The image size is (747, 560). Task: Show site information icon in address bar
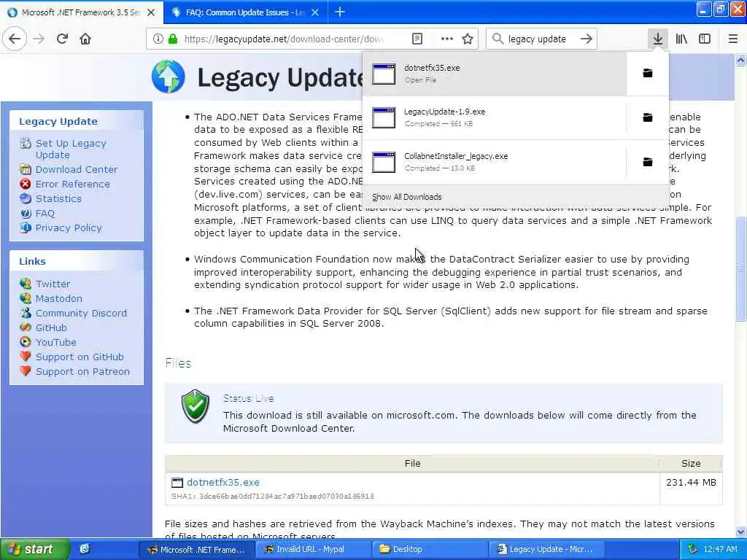pos(158,39)
